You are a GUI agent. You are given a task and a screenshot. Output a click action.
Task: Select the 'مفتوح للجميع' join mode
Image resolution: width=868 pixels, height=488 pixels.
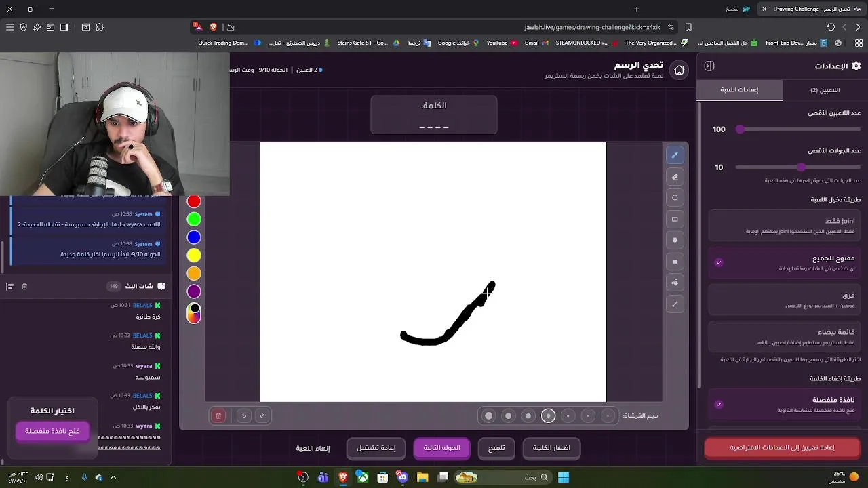[x=785, y=263]
